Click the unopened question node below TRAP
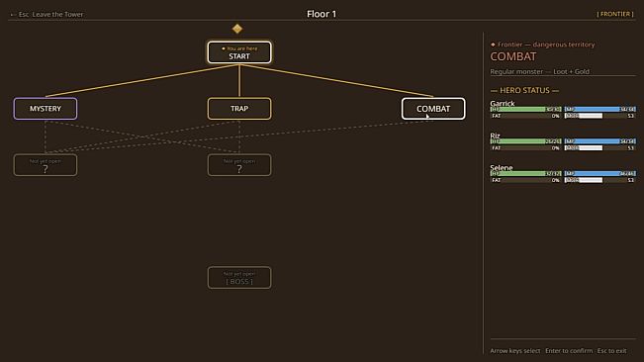Viewport: 644px width, 362px height. (x=239, y=165)
